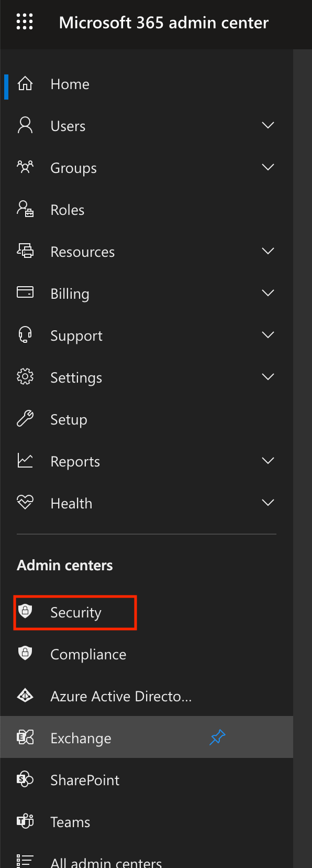Expand the Health section chevron

pos(268,503)
